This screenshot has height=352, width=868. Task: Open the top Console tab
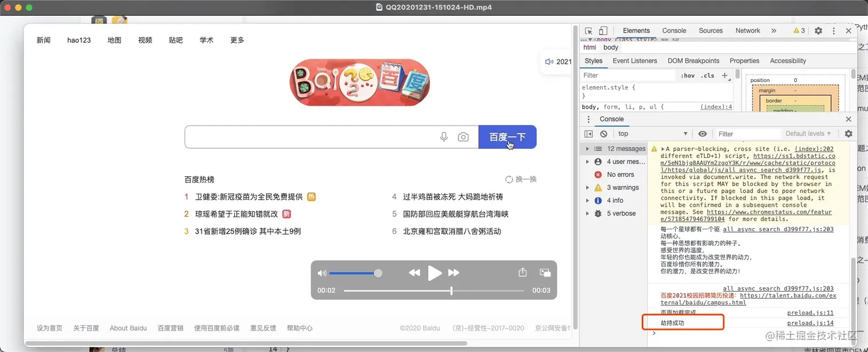674,31
